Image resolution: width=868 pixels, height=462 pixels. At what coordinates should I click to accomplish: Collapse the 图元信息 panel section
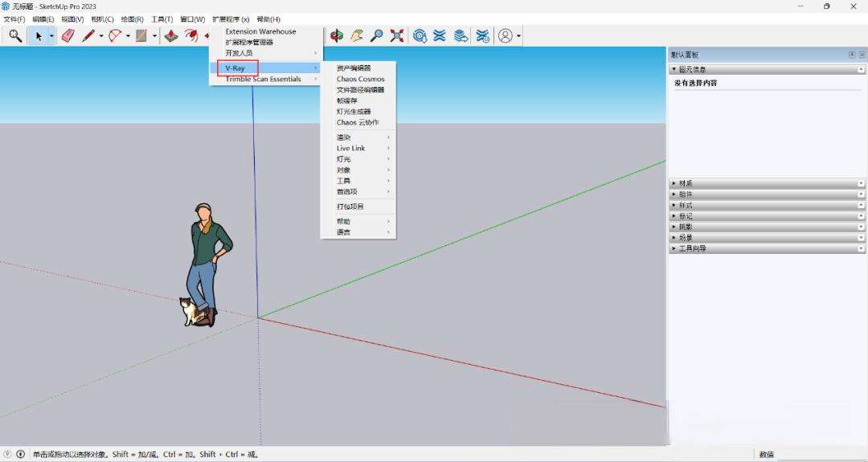tap(767, 69)
